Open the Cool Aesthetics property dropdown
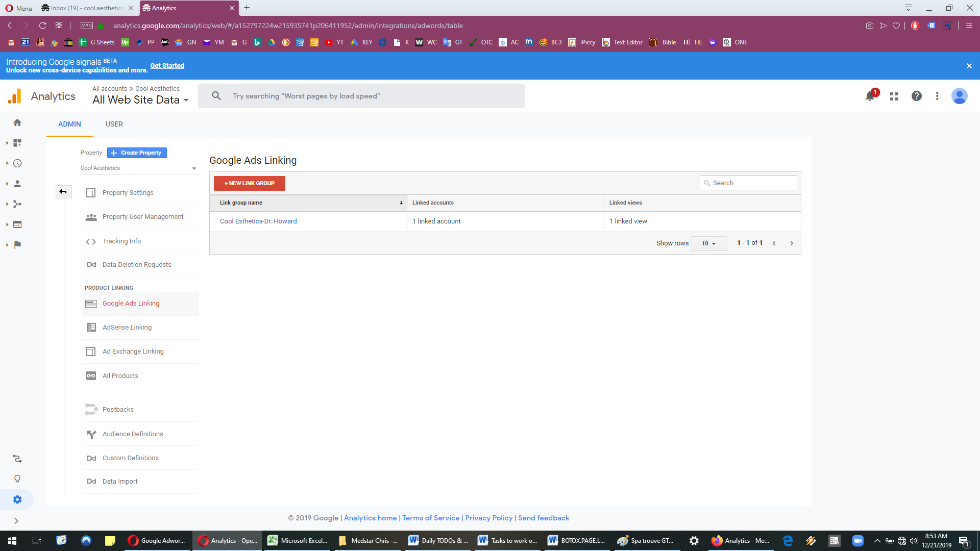 pyautogui.click(x=139, y=168)
